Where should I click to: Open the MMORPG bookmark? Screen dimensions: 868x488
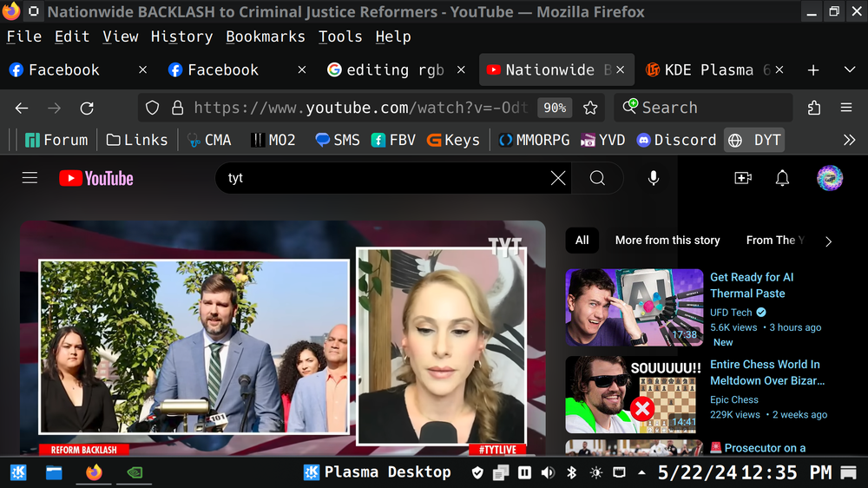pyautogui.click(x=534, y=140)
